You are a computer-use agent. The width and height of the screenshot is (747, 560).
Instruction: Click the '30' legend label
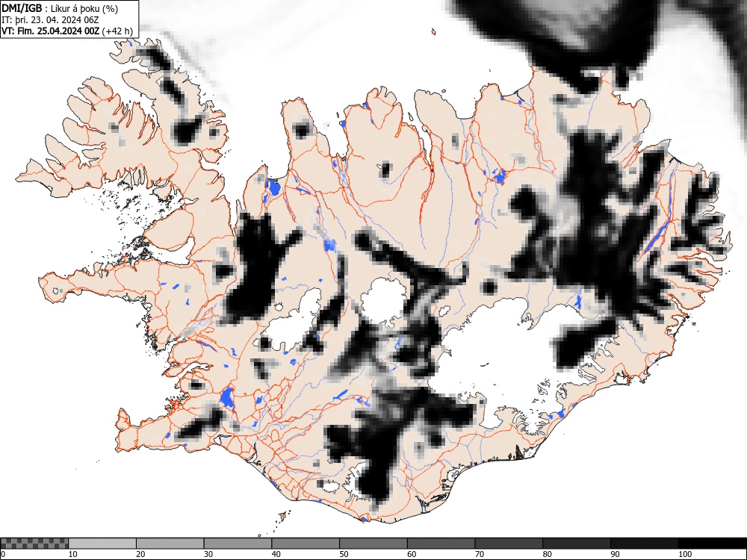[208, 554]
